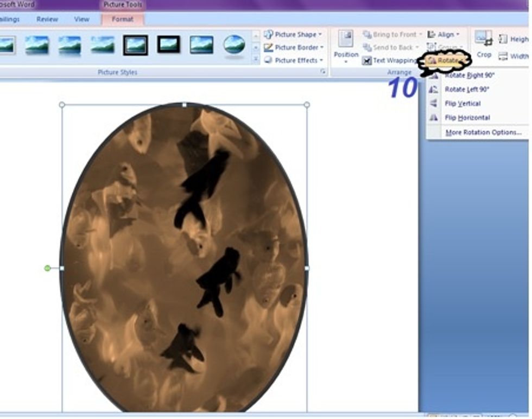This screenshot has height=419, width=532.
Task: Switch to the Review ribbon tab
Action: (47, 20)
